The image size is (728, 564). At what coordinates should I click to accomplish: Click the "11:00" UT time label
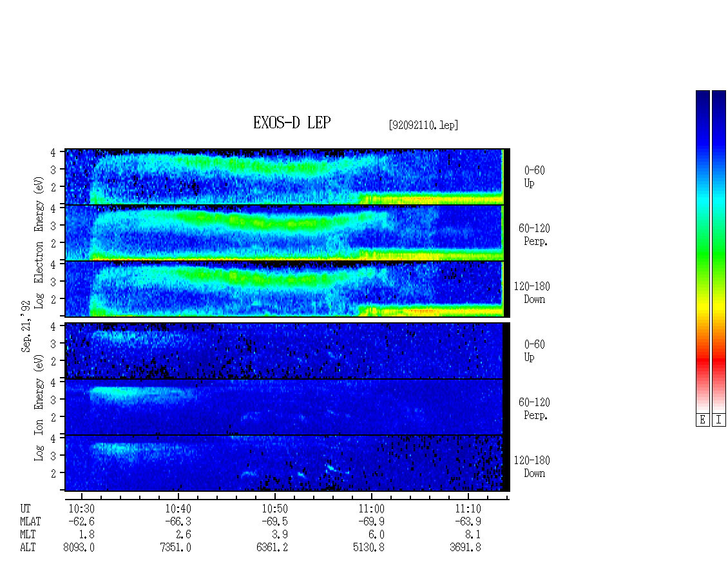(x=372, y=509)
